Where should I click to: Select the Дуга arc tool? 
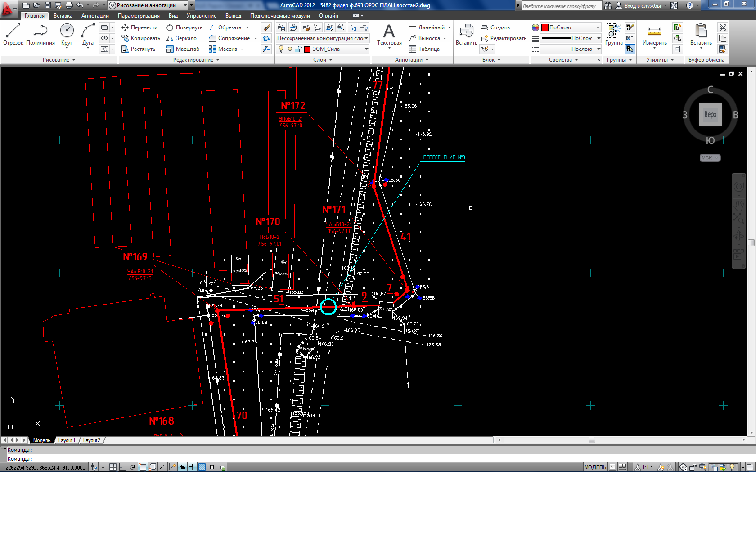88,35
